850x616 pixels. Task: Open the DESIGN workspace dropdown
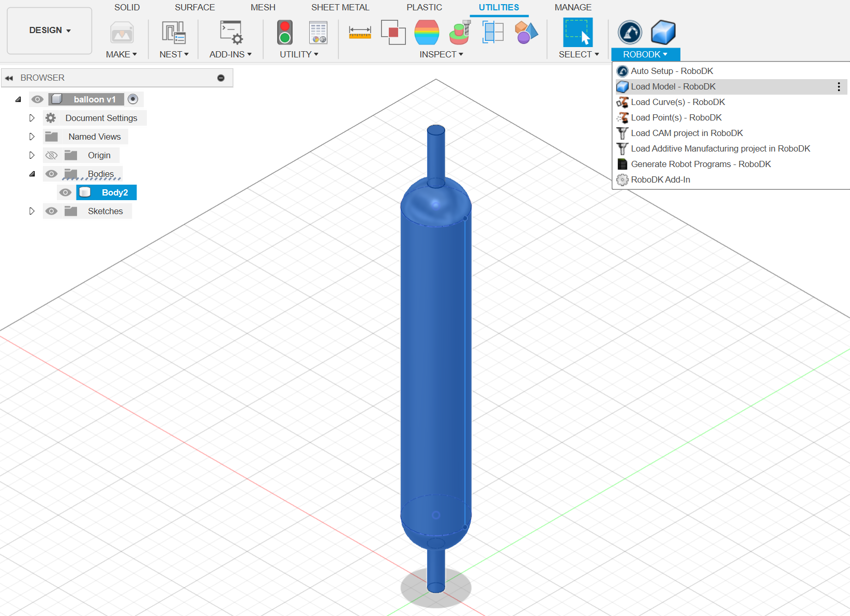pyautogui.click(x=50, y=31)
